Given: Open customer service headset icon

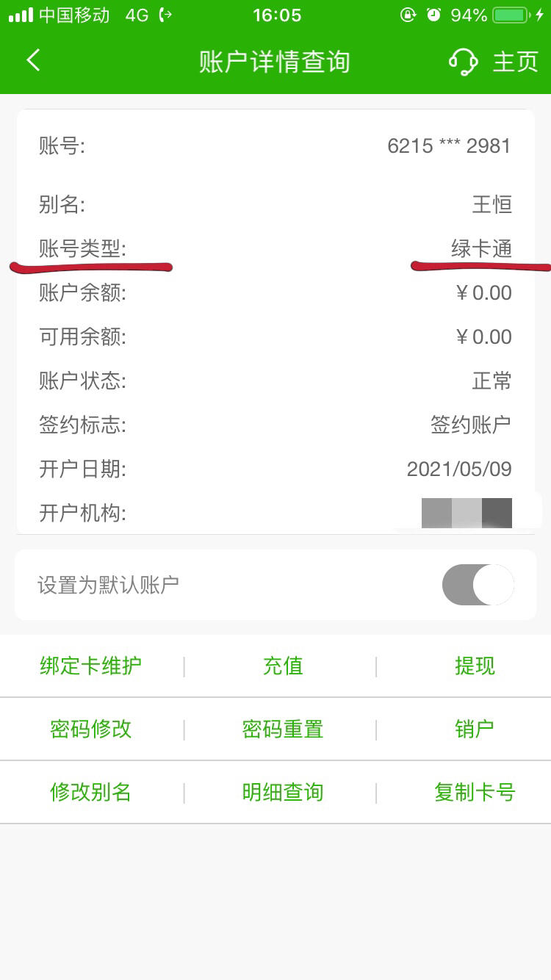Looking at the screenshot, I should pyautogui.click(x=464, y=62).
